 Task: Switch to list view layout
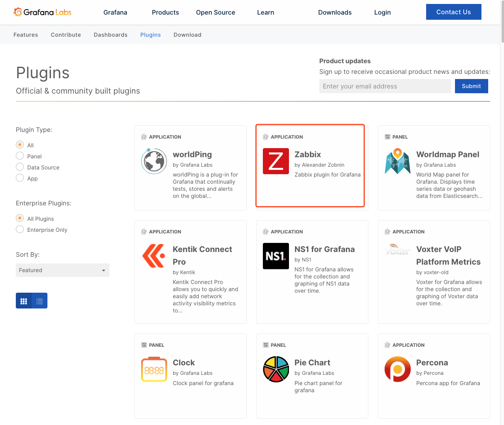(x=40, y=301)
